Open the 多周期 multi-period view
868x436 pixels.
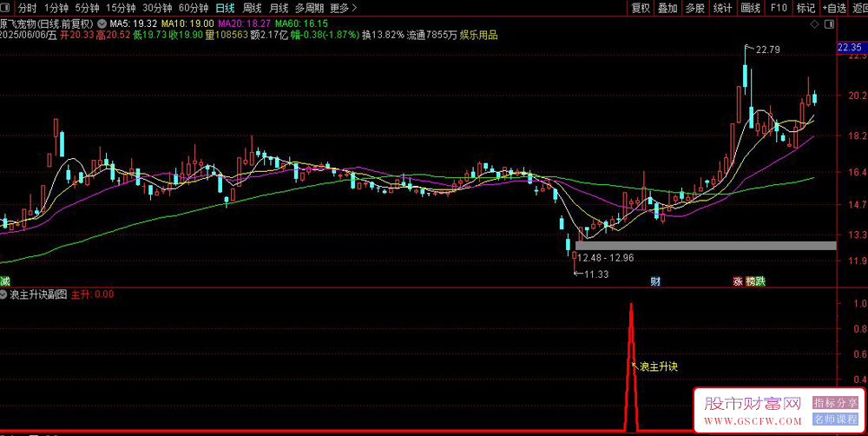click(310, 8)
